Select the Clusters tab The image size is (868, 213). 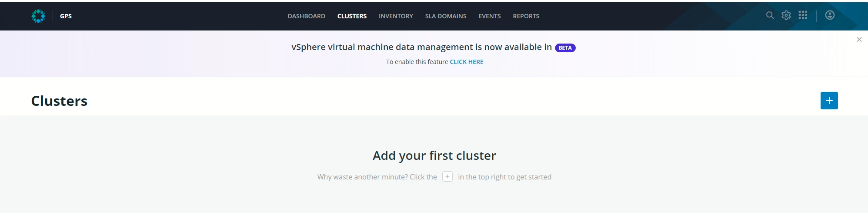click(x=352, y=16)
